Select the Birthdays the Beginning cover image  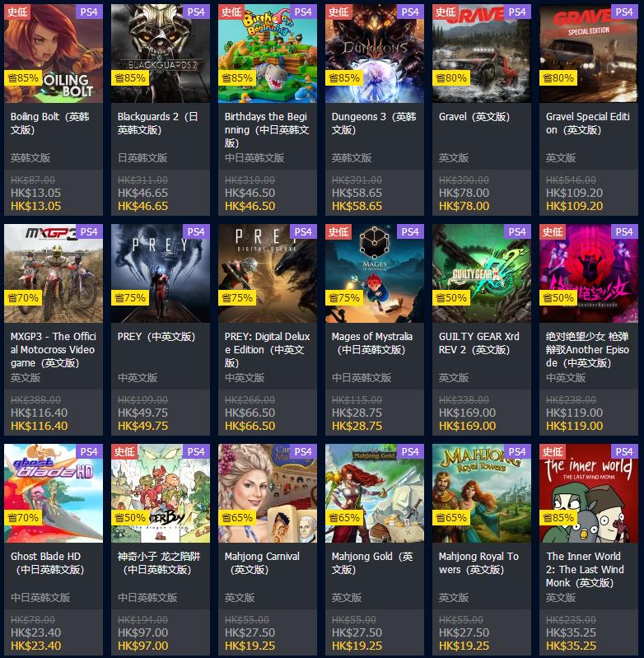pos(268,54)
